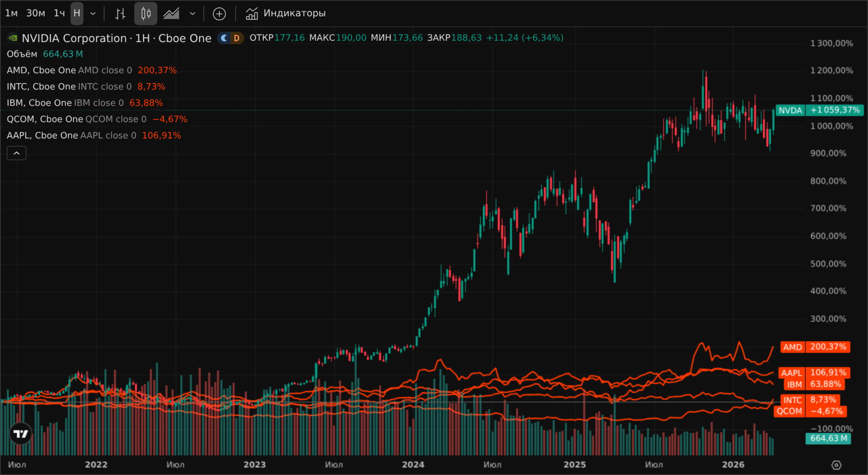Select the candlestick chart type icon
The image size is (868, 475).
(146, 14)
